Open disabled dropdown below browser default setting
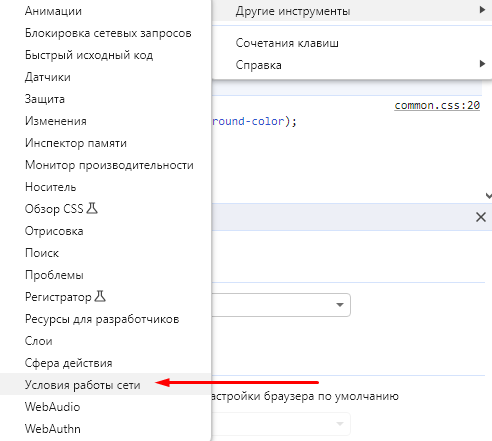This screenshot has width=492, height=441. pos(281,424)
